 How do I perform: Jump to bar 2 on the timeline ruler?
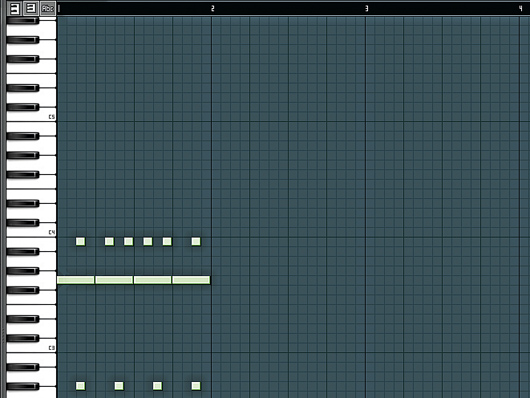[213, 8]
